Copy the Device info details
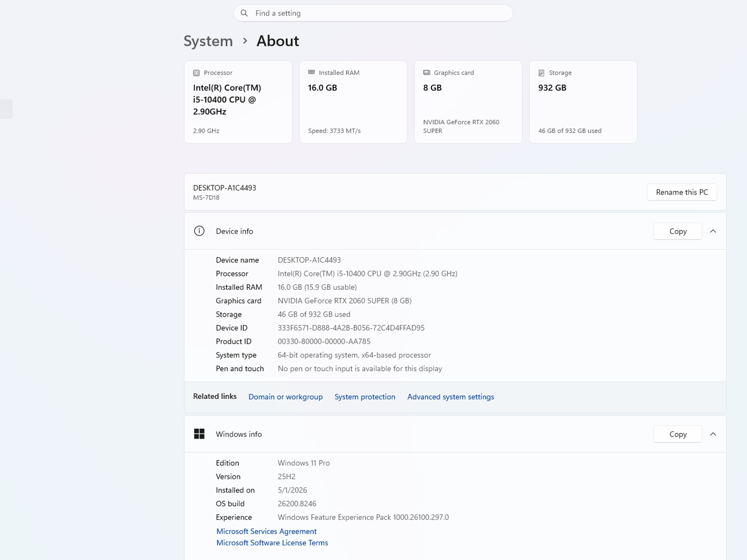This screenshot has width=747, height=560. click(x=678, y=231)
